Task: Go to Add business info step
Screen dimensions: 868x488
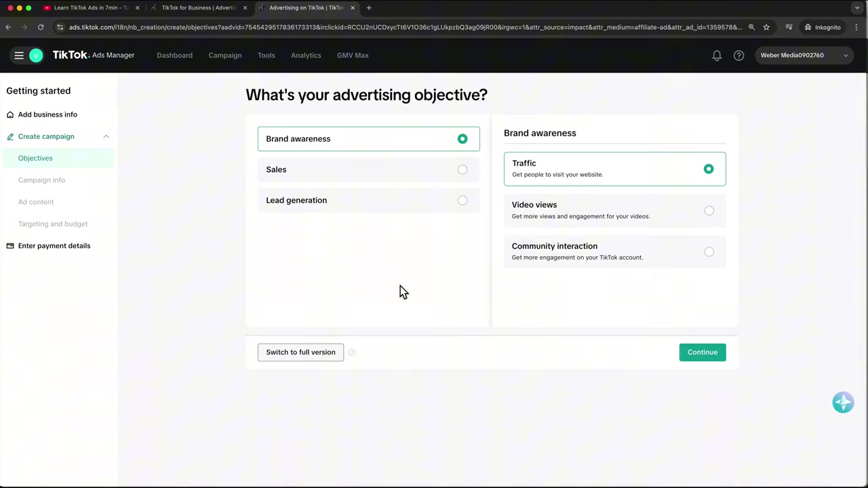Action: 47,115
